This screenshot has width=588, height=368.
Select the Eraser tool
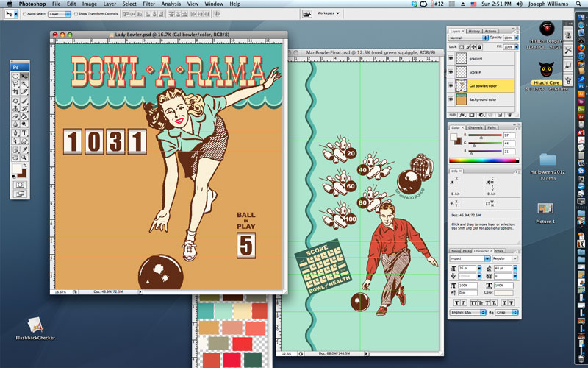coord(16,115)
